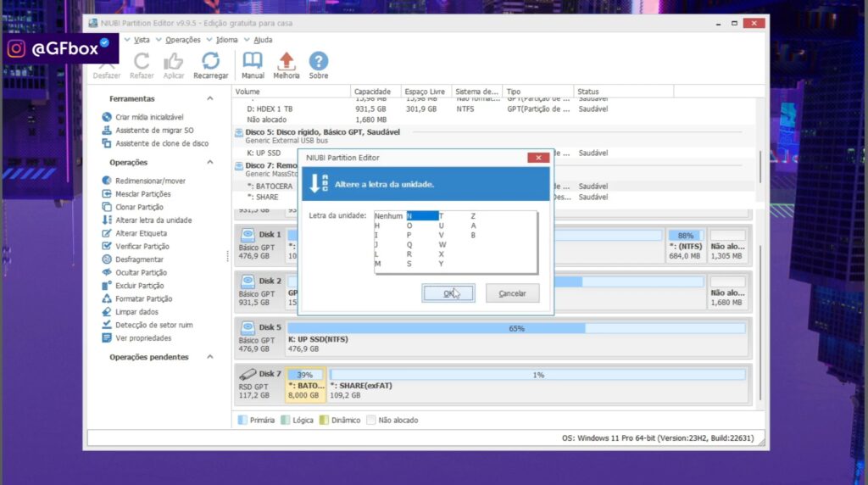Select K: UP SSD(NTFS) partition bar

516,338
